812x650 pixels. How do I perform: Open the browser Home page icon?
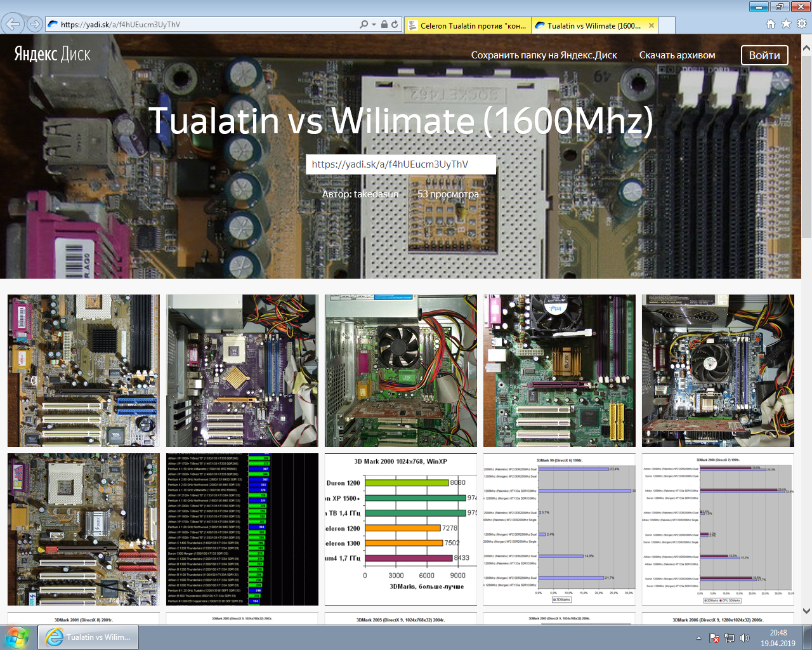click(771, 24)
